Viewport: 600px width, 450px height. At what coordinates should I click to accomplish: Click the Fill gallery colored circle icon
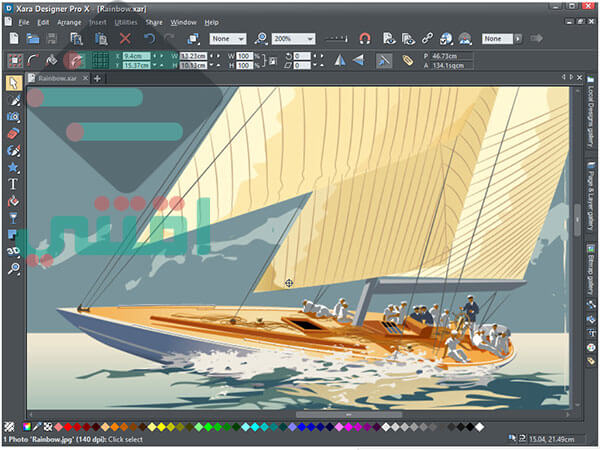coord(591,347)
